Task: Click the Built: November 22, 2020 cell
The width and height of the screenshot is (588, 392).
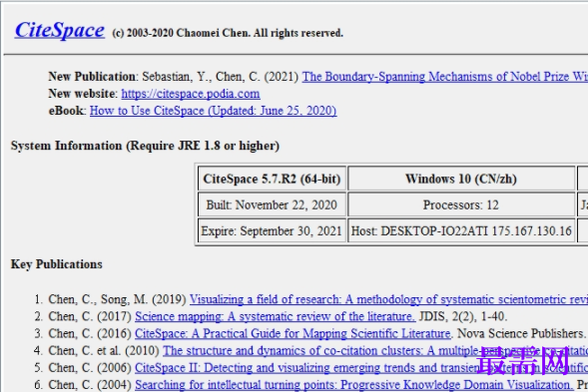Action: coord(272,205)
